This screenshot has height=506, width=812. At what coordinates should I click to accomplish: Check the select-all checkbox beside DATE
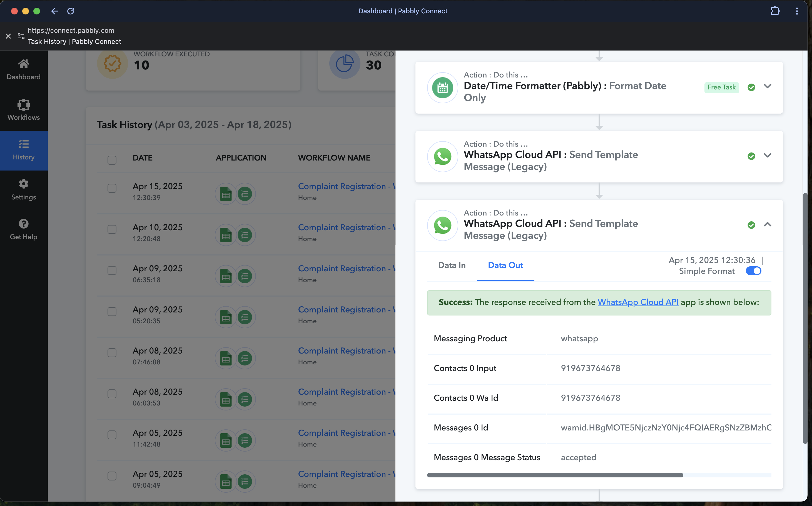pyautogui.click(x=112, y=160)
